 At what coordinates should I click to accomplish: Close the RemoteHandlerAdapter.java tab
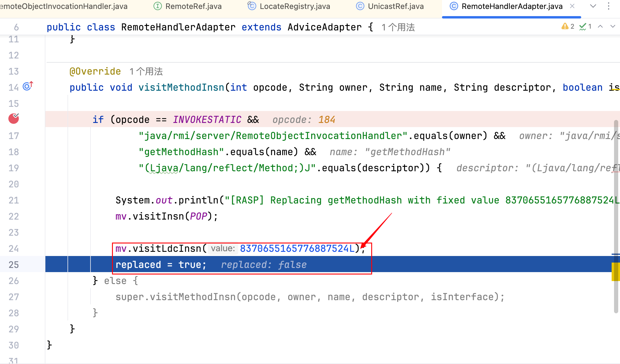572,6
